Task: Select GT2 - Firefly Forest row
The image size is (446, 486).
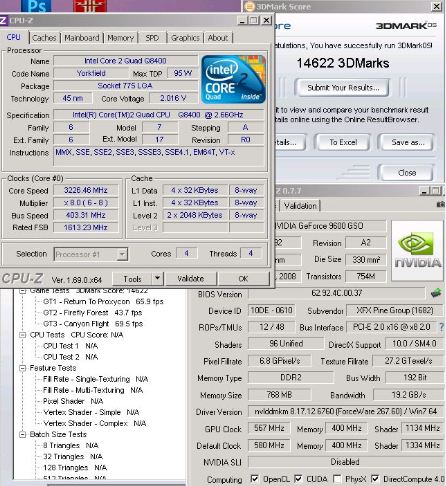Action: 92,313
